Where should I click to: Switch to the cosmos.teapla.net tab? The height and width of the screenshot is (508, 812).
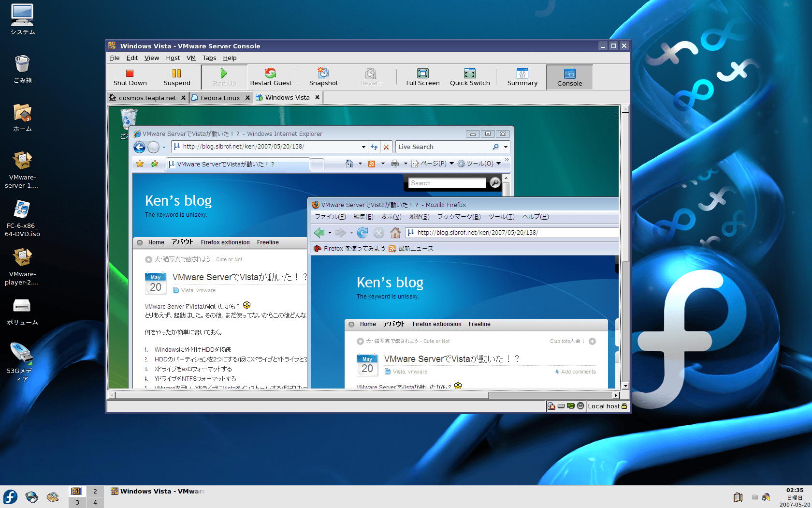pyautogui.click(x=147, y=98)
